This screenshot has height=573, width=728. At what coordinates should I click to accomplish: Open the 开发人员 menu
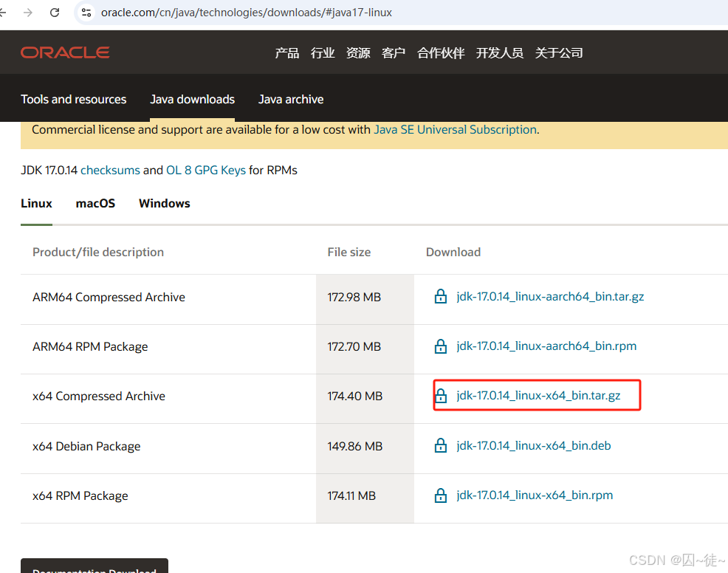click(x=500, y=53)
